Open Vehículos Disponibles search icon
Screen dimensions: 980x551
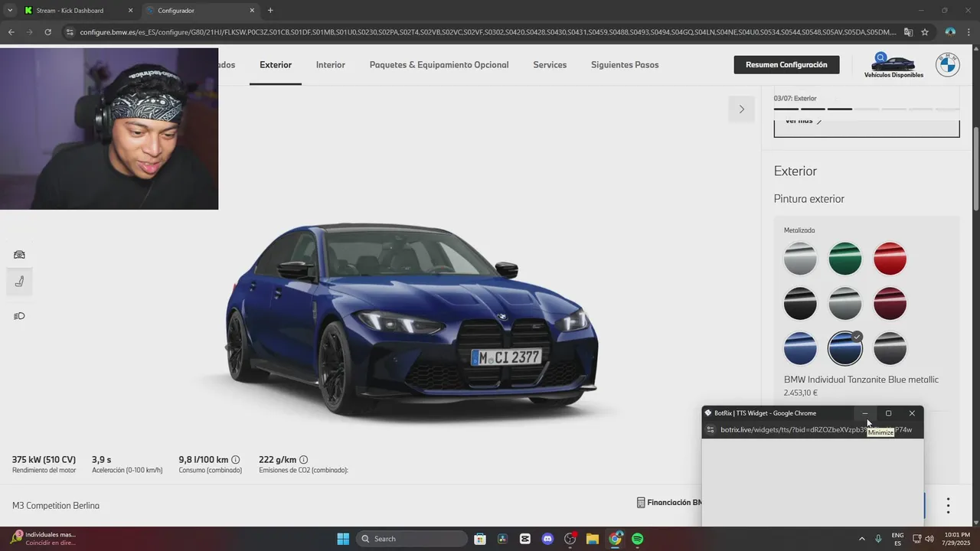pos(881,57)
